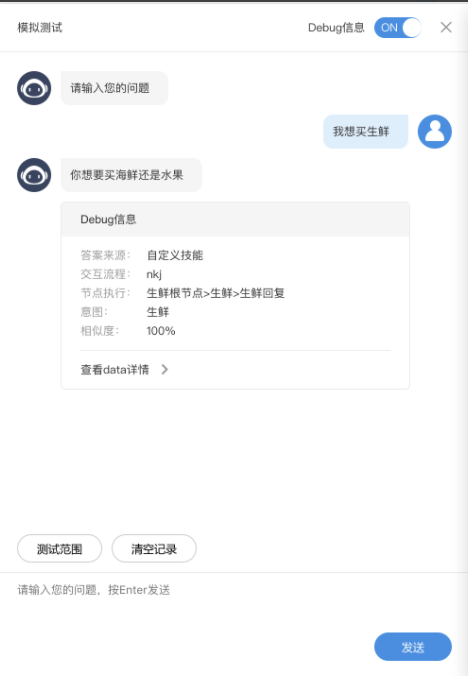468x676 pixels.
Task: Click the user profile avatar icon
Action: 434,131
